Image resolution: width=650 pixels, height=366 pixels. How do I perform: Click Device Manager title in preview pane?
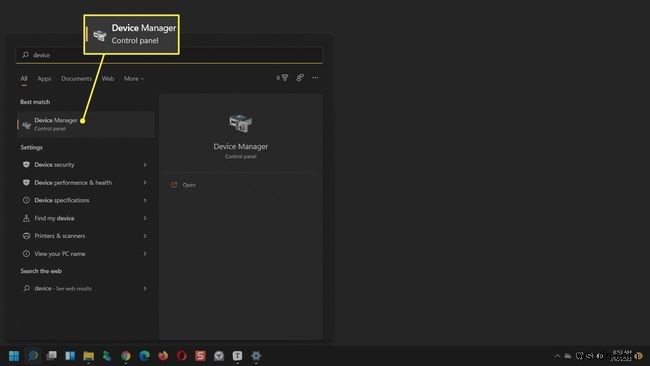[x=240, y=146]
